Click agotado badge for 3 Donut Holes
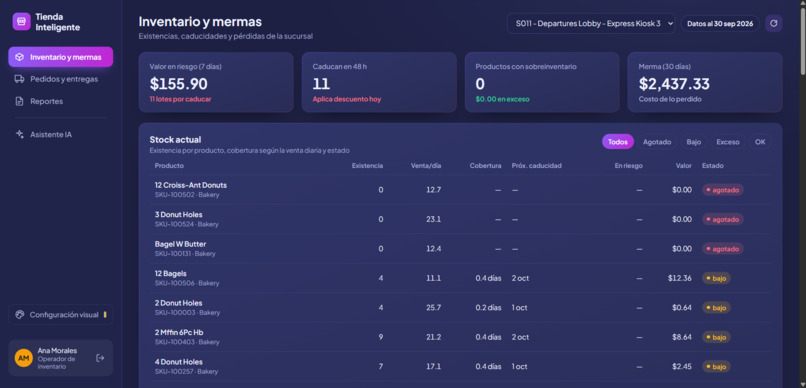 click(x=723, y=219)
